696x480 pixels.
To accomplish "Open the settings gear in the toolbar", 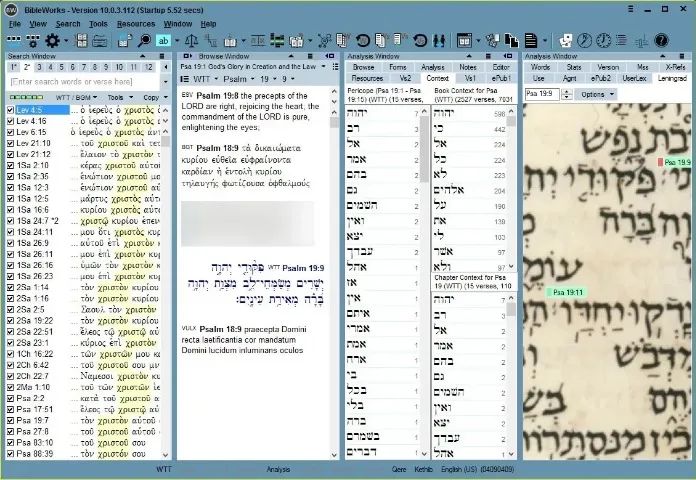I will tap(52, 41).
